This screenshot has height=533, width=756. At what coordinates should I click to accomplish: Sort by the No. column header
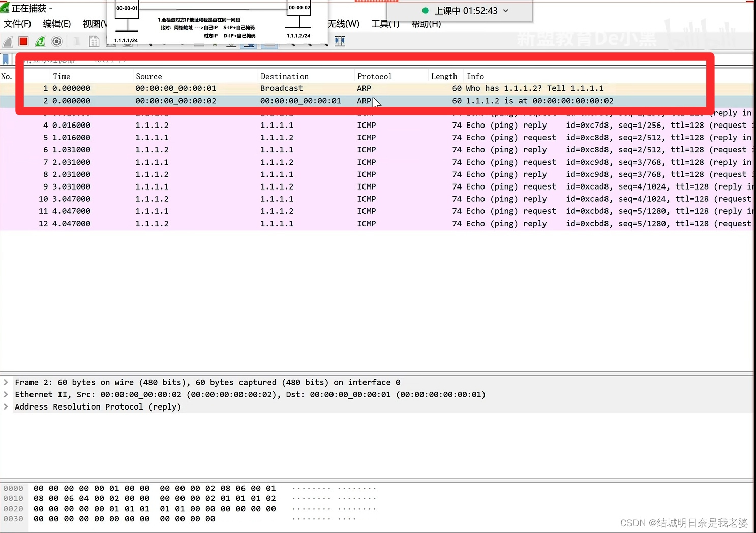[x=7, y=77]
